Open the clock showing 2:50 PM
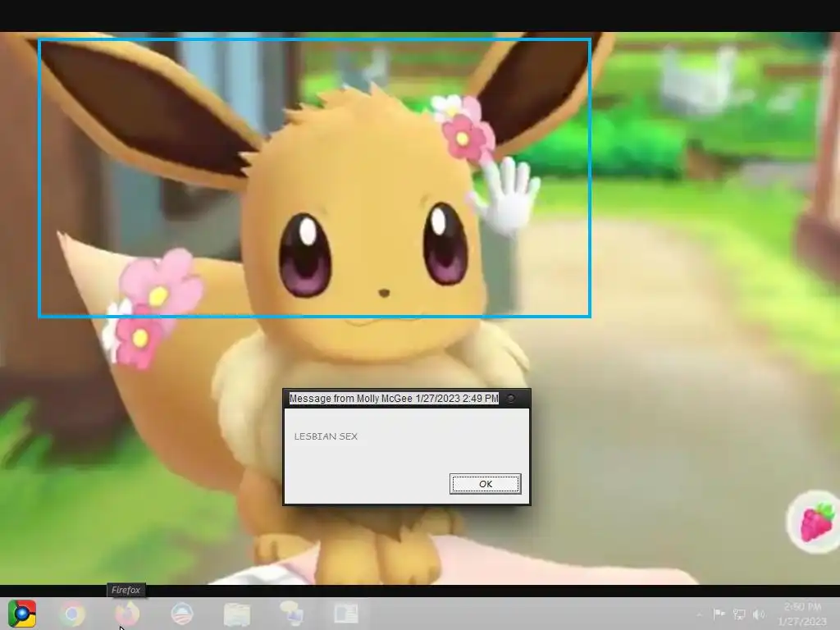 tap(802, 614)
